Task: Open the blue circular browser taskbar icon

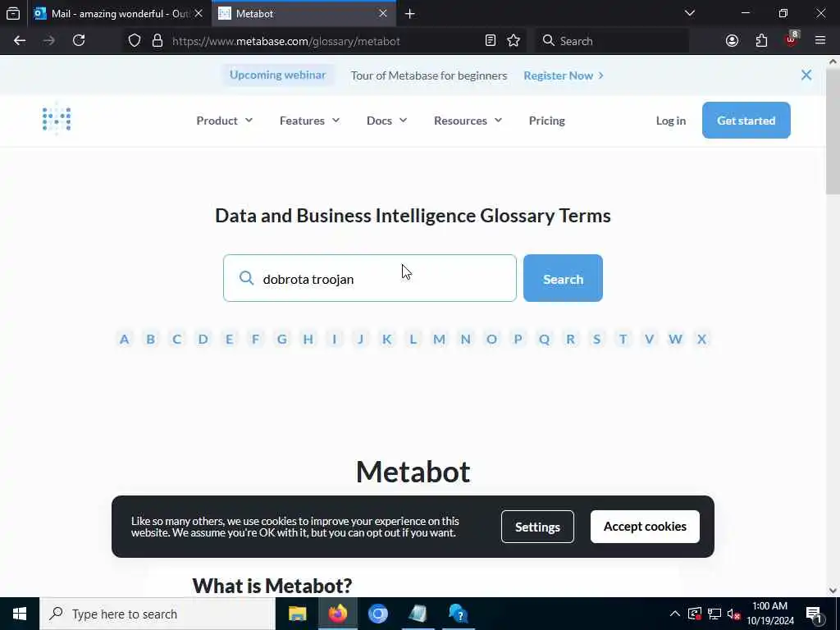Action: point(377,614)
